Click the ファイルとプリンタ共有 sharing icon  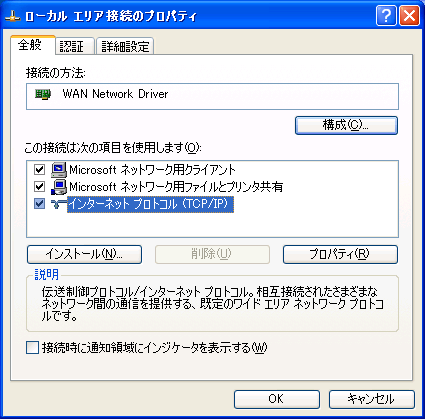tap(59, 187)
